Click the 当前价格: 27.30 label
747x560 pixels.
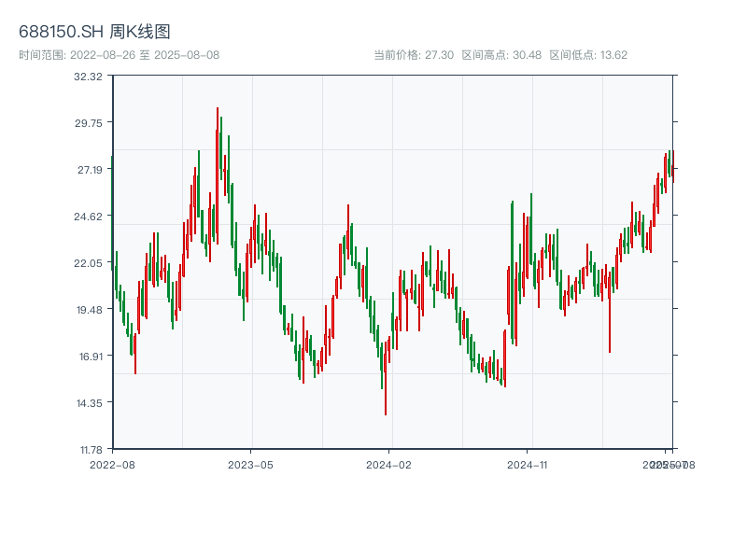pos(414,55)
